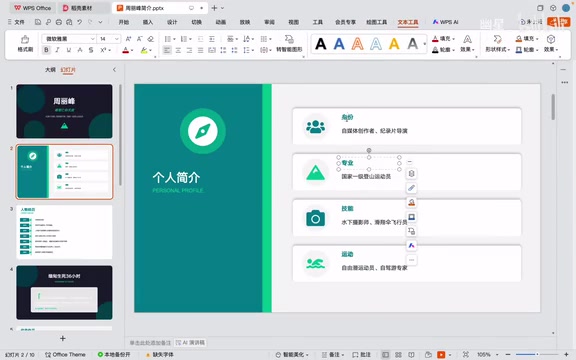The image size is (576, 360).
Task: Click the print icon in quick access toolbar
Action: (x=59, y=22)
